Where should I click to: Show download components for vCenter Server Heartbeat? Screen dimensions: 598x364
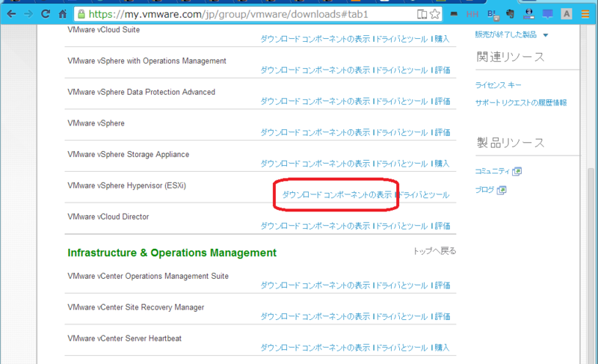click(315, 348)
